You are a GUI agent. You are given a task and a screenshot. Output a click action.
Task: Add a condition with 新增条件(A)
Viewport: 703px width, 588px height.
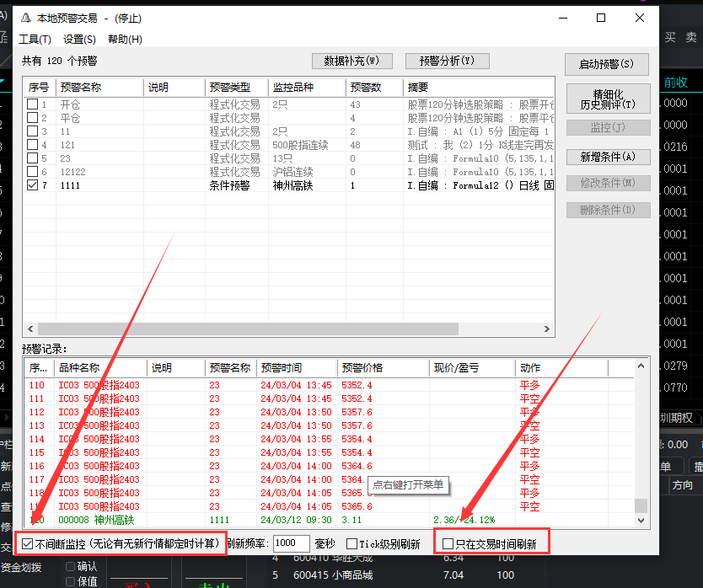pyautogui.click(x=608, y=157)
